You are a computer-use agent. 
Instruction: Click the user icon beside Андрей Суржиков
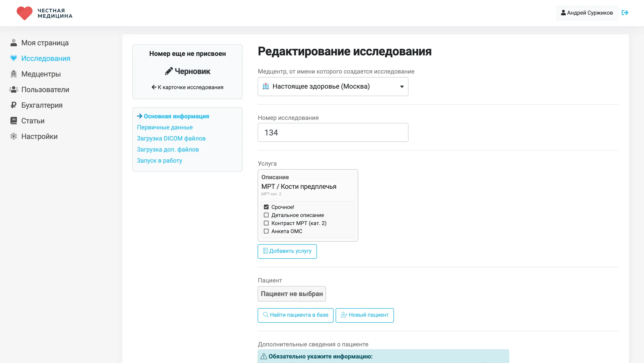coord(563,13)
